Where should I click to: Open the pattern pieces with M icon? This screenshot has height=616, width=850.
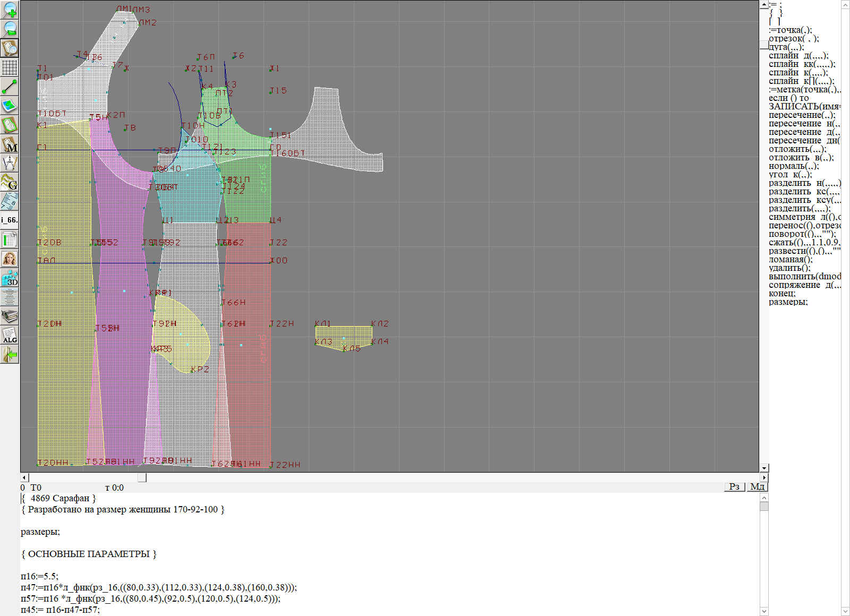tap(10, 144)
